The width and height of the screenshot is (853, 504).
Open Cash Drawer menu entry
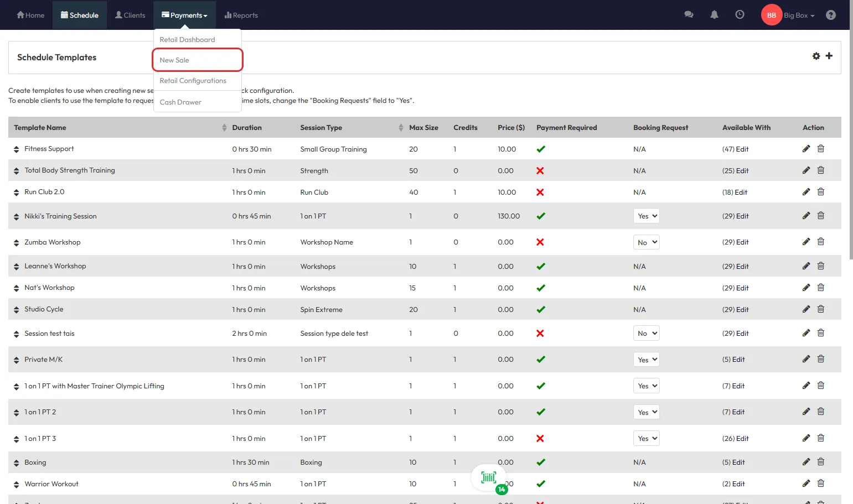point(180,102)
